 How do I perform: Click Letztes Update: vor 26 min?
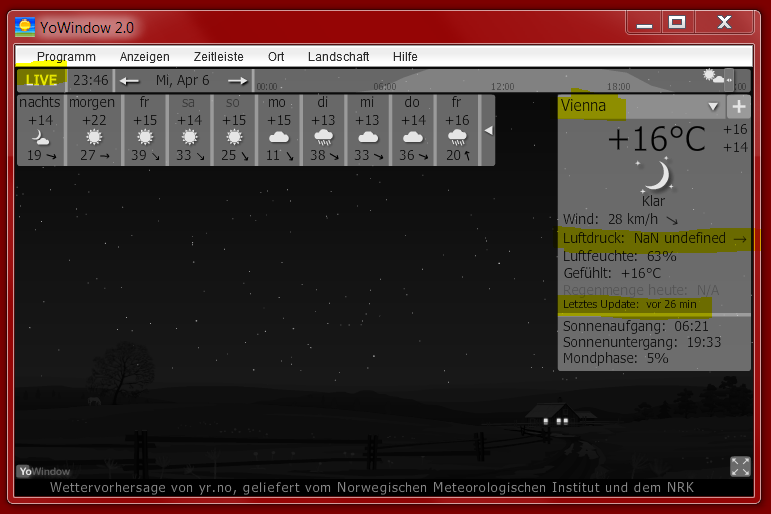[x=629, y=304]
